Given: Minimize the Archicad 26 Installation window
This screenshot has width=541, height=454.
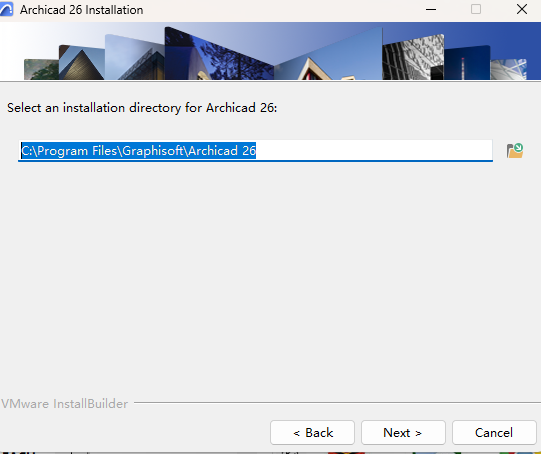Looking at the screenshot, I should point(431,9).
